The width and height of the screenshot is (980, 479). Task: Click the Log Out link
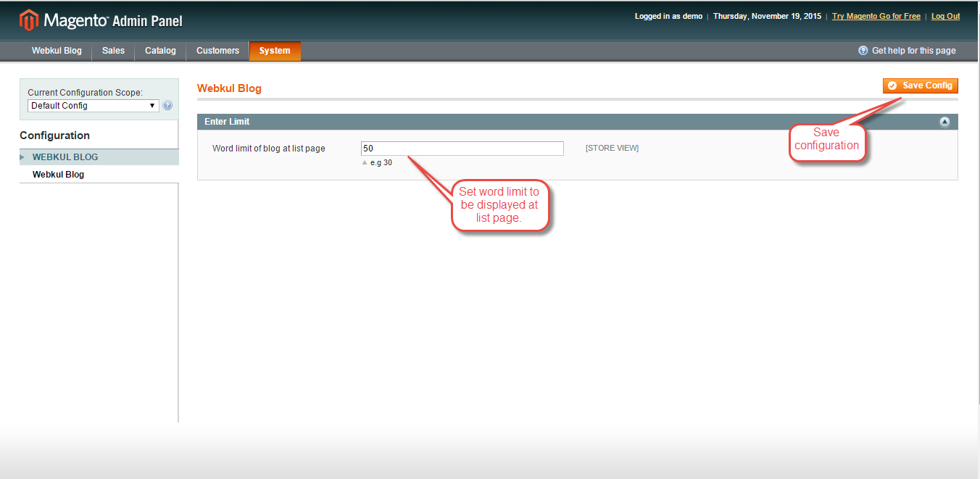[945, 16]
